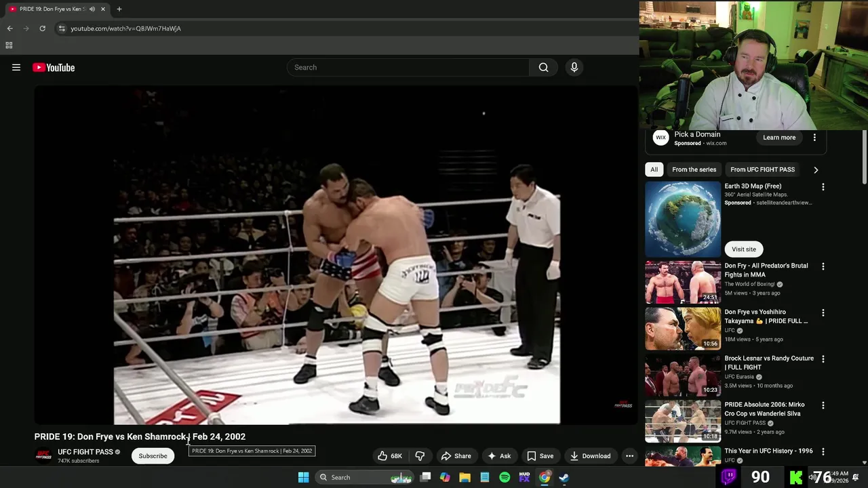Open the YouTube guide hamburger menu
868x488 pixels.
(16, 67)
